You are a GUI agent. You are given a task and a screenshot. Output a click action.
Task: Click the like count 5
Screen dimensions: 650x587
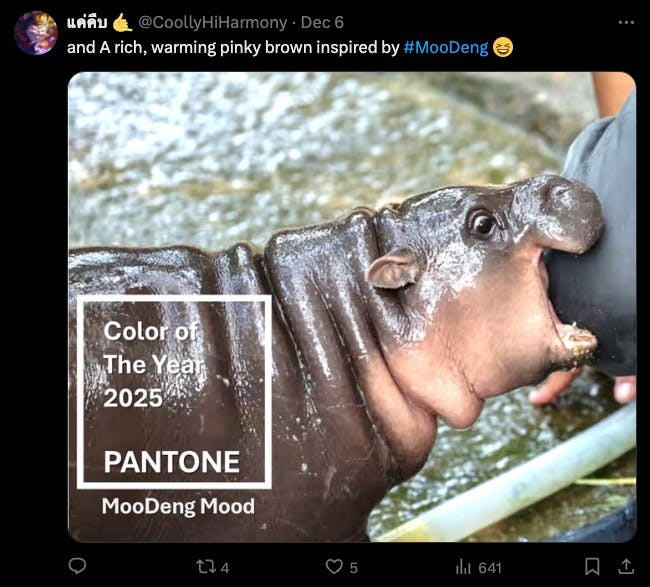(353, 567)
